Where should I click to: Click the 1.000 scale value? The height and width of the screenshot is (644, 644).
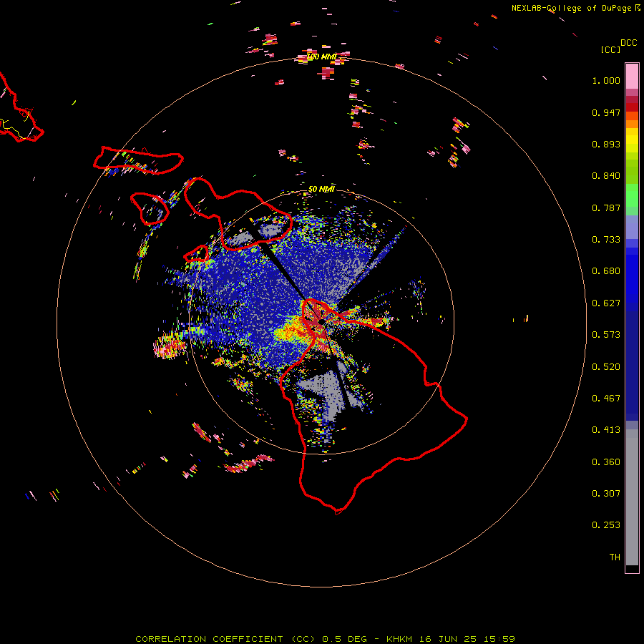coord(606,80)
